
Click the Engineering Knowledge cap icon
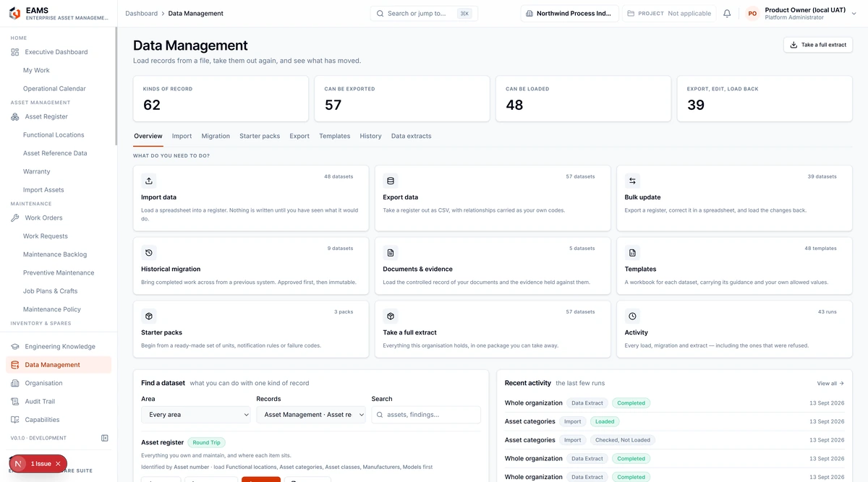click(x=15, y=346)
